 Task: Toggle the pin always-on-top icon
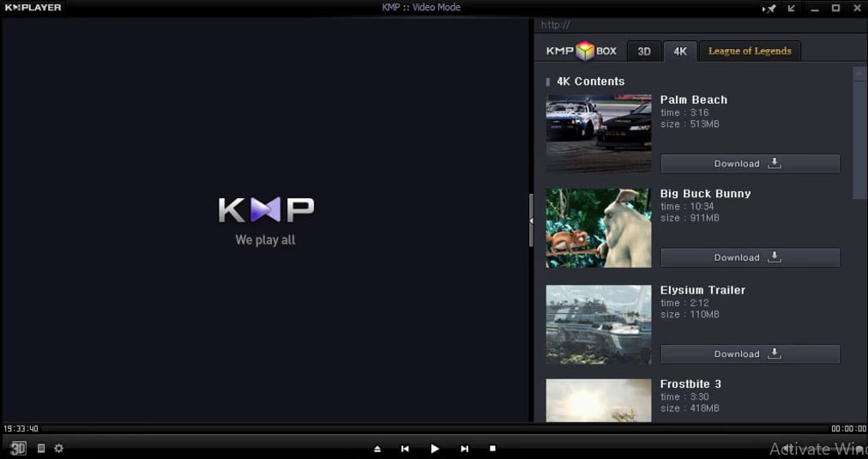coord(769,9)
